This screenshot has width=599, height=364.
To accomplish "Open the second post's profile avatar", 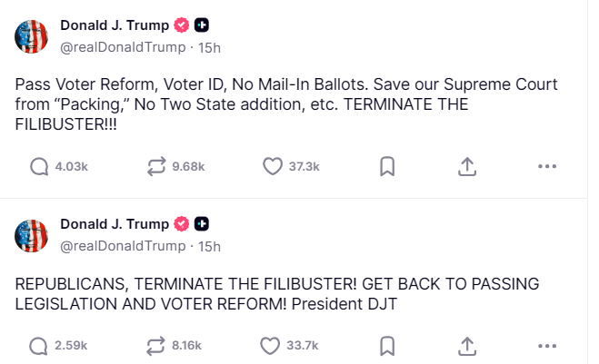I will 32,235.
